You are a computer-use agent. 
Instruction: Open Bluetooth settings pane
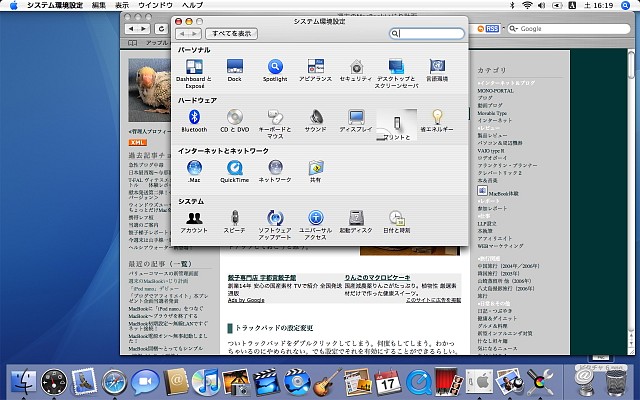[194, 118]
